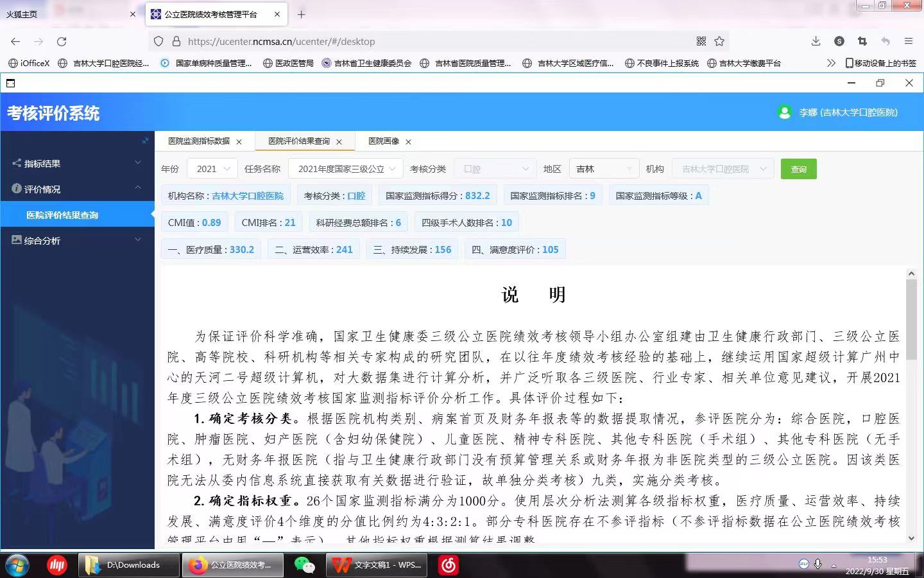924x578 pixels.
Task: Click the inner window icon at top left
Action: pyautogui.click(x=10, y=83)
